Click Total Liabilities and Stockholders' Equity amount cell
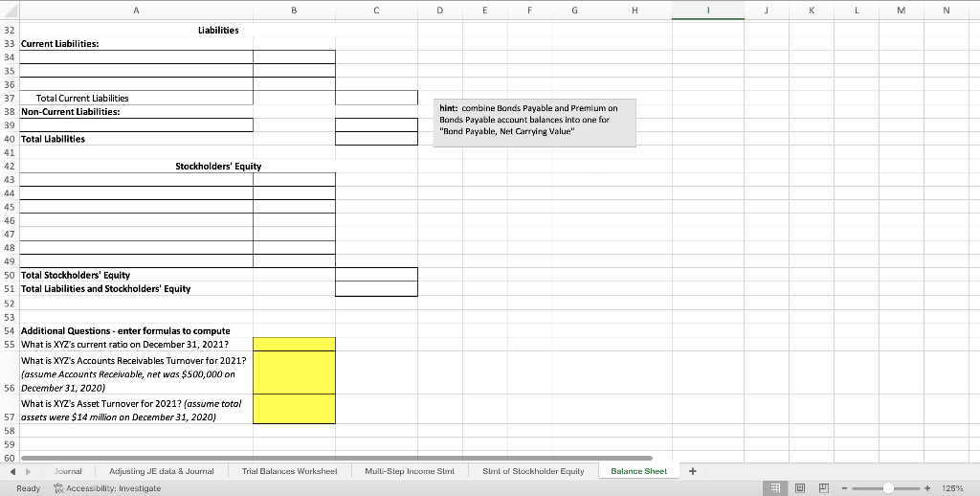Image resolution: width=980 pixels, height=496 pixels. 376,289
